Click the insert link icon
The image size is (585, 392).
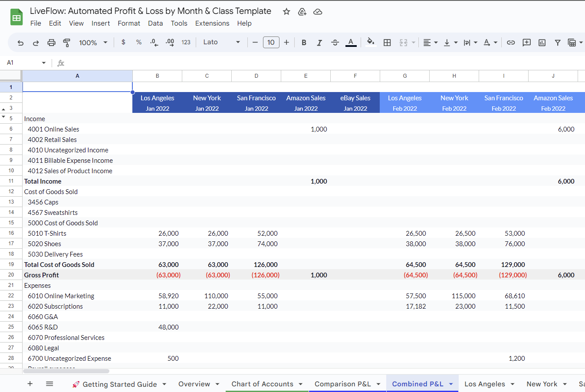511,43
